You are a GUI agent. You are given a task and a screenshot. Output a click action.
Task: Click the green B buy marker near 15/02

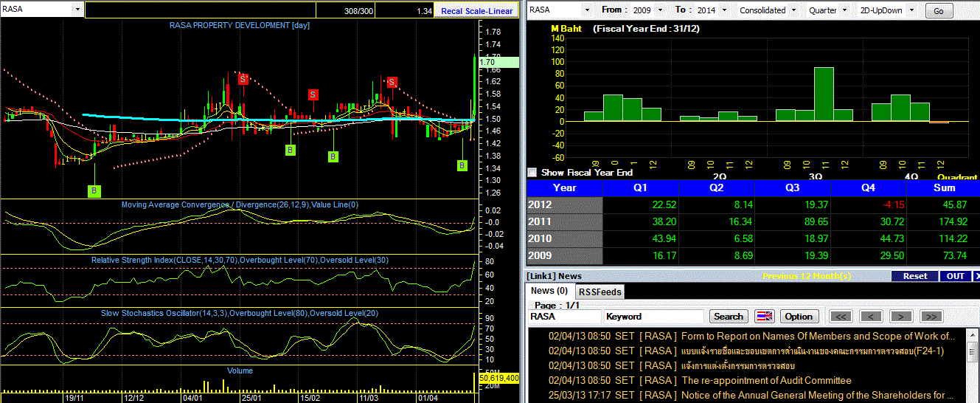(333, 156)
